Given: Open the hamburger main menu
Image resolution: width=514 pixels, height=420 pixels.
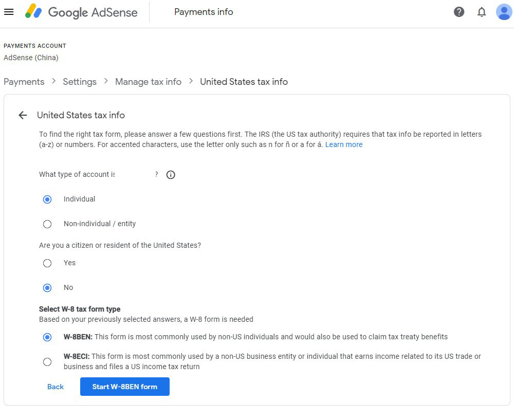Looking at the screenshot, I should coord(9,12).
